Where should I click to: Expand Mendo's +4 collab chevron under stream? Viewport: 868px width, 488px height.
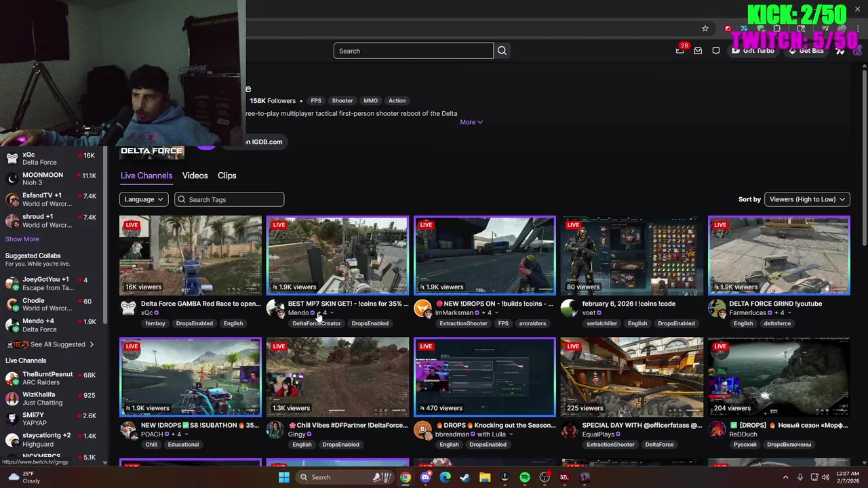click(332, 313)
